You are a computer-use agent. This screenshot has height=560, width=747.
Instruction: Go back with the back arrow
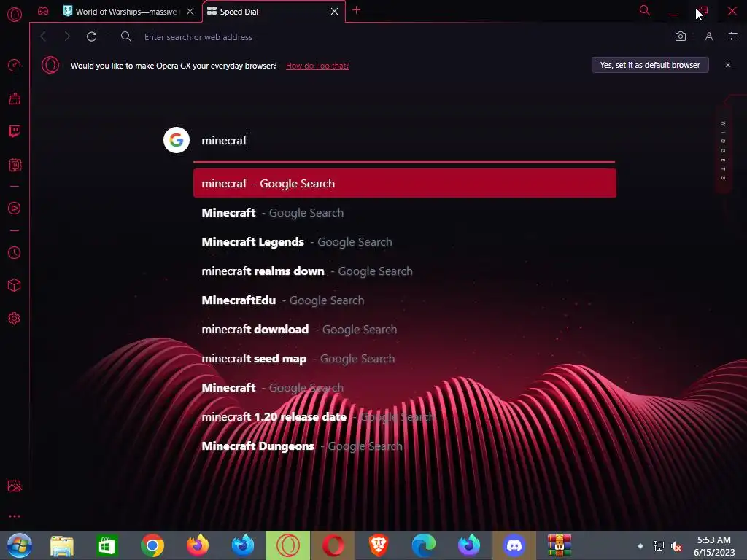(43, 36)
